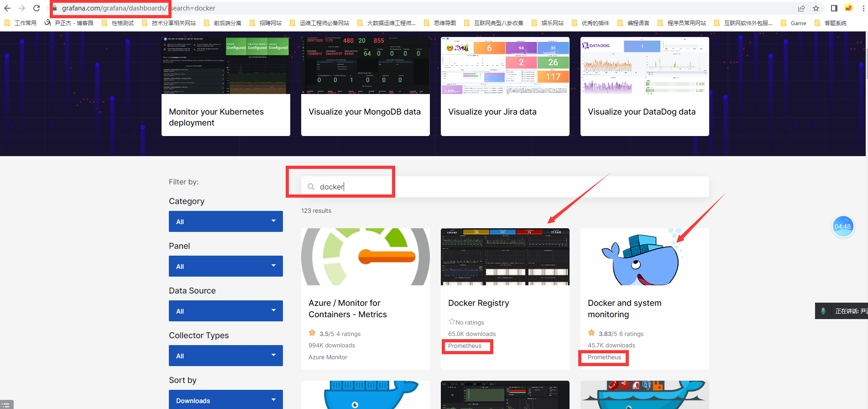868x409 pixels.
Task: Click the 45.7K downloads text
Action: pyautogui.click(x=612, y=346)
